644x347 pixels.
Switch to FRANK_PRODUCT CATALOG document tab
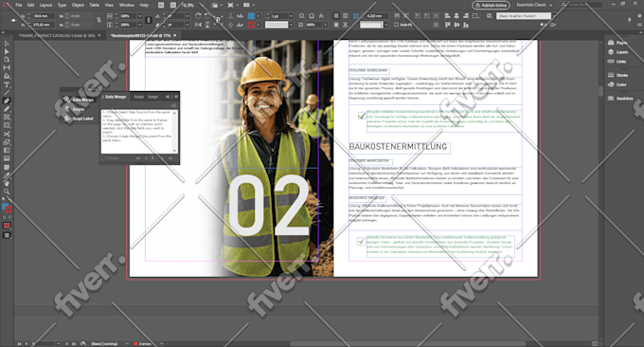[x=57, y=36]
